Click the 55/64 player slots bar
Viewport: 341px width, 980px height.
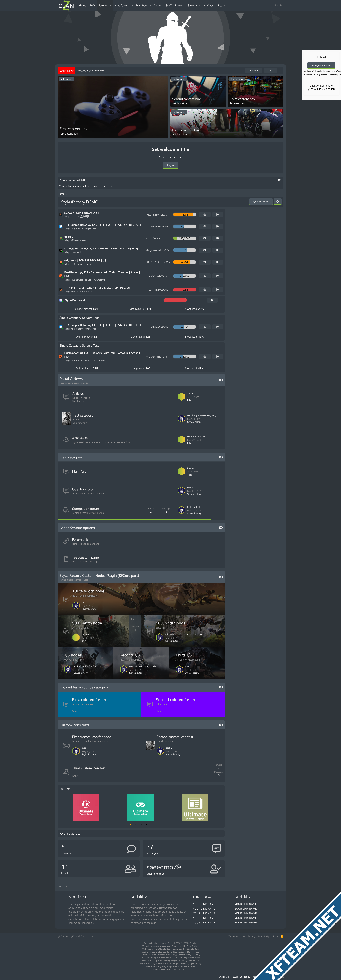(184, 214)
